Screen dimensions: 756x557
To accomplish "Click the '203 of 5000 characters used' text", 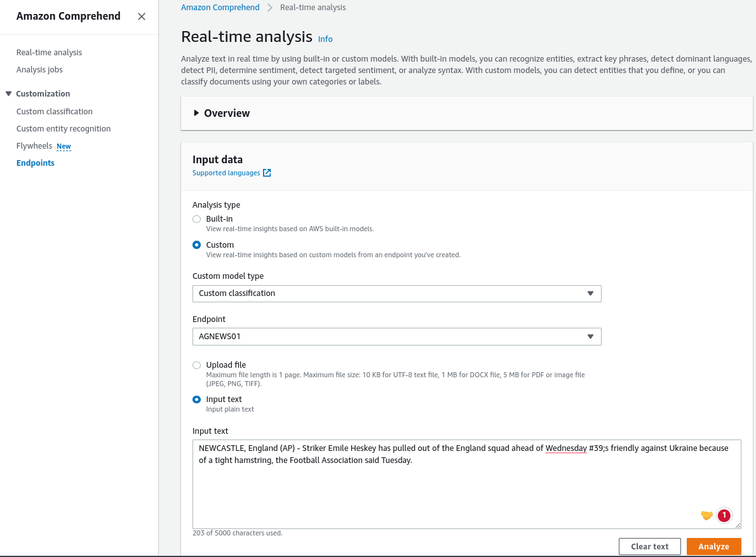I will pos(237,533).
